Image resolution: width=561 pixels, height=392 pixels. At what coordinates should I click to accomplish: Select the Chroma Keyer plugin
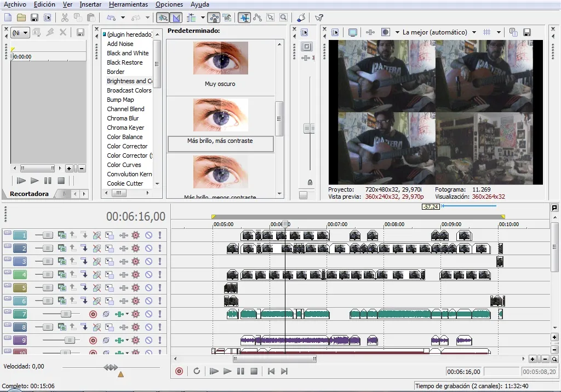point(125,128)
